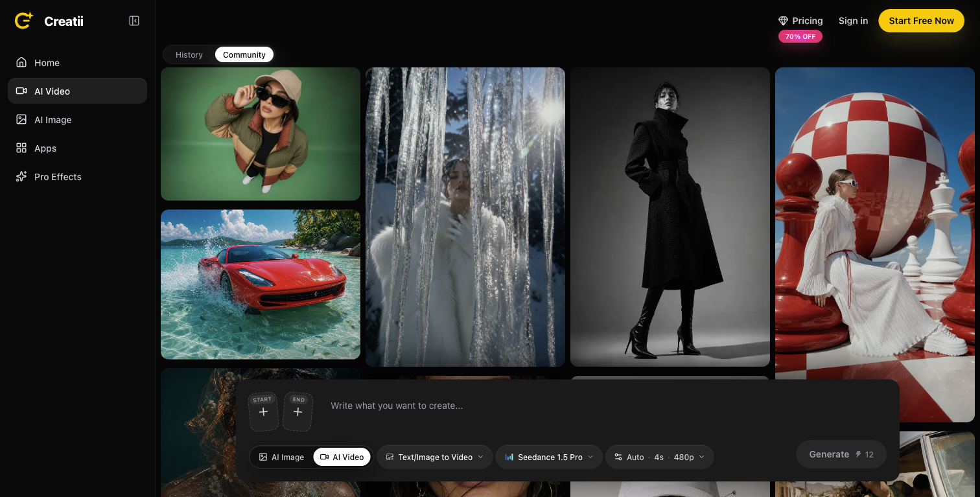Viewport: 980px width, 497px height.
Task: Switch prompt mode to AI Image
Action: tap(281, 457)
